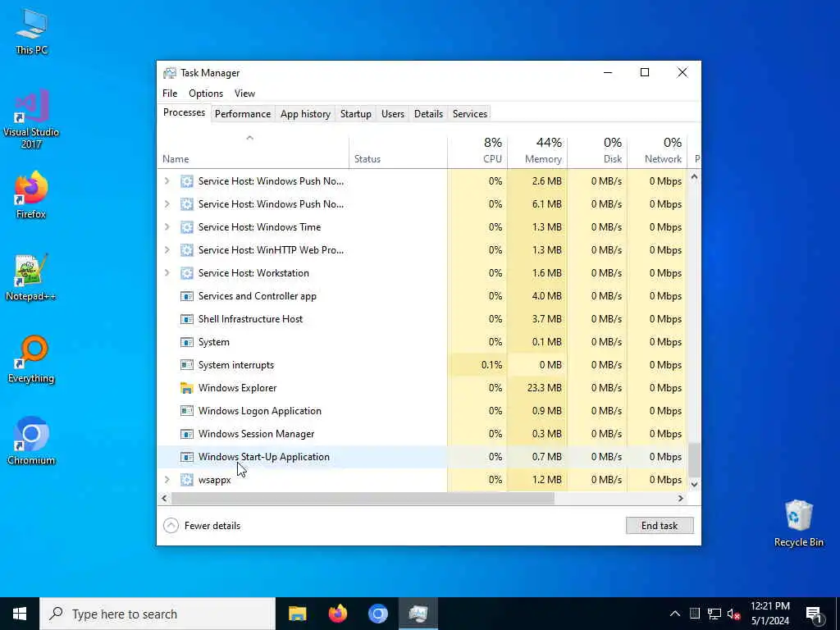This screenshot has height=630, width=840.
Task: Expand the Service Host: WinHTTP Web Pro... row
Action: (x=167, y=249)
